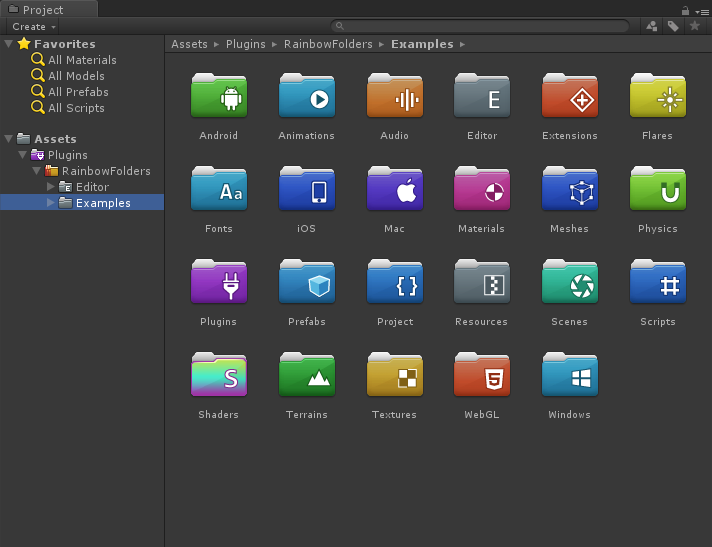Open the green Android folder
The height and width of the screenshot is (547, 712).
click(x=219, y=95)
